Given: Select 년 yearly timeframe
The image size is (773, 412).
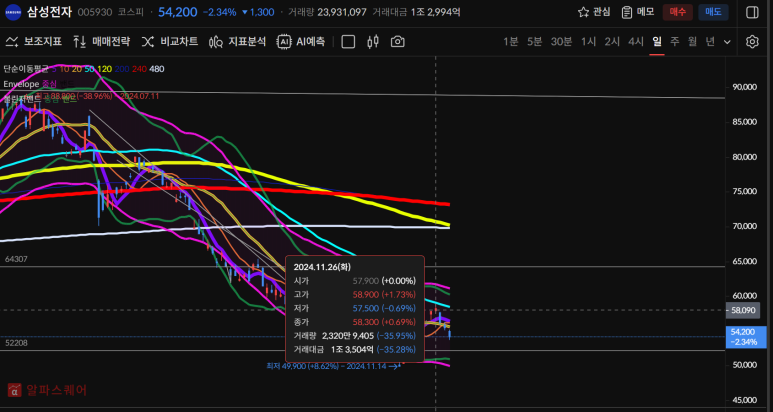Looking at the screenshot, I should [710, 42].
